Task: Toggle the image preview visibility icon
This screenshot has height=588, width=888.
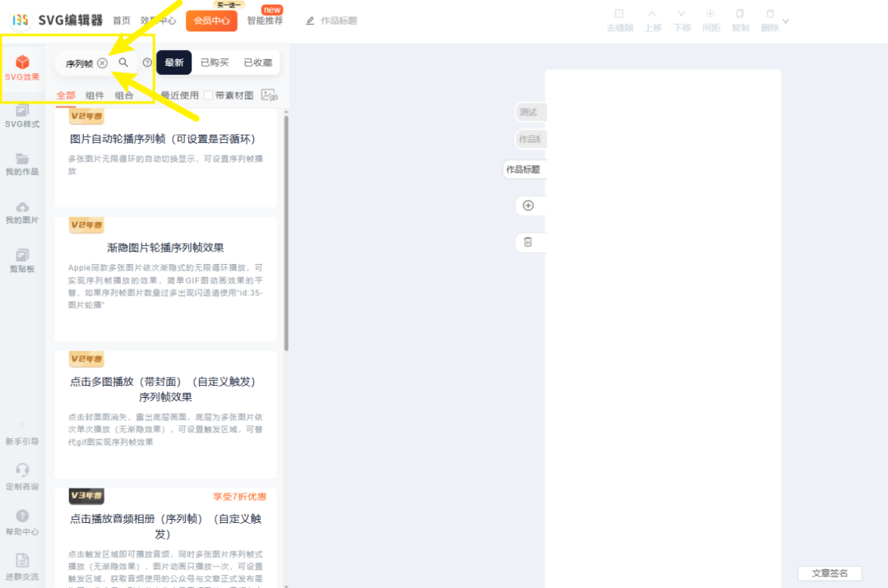Action: 269,95
